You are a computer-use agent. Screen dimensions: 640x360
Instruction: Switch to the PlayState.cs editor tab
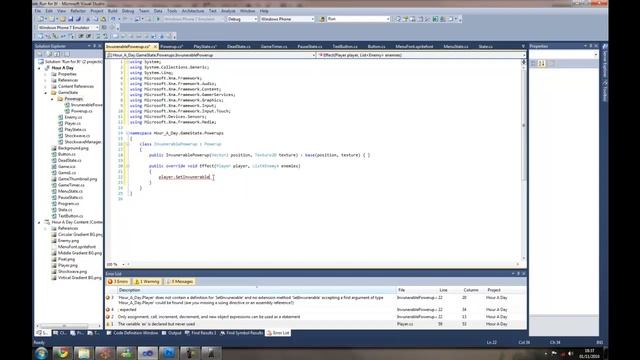pyautogui.click(x=205, y=47)
